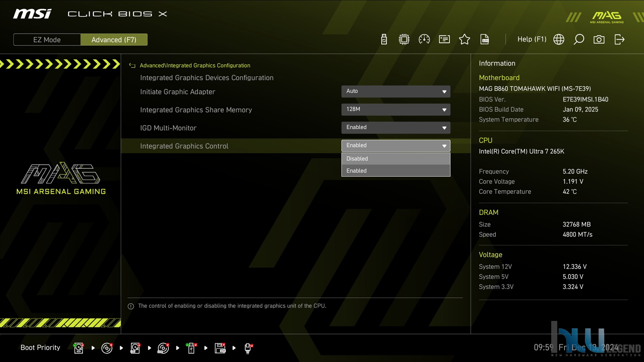Open Help (F1)
Screen dimensions: 644x362
point(532,39)
